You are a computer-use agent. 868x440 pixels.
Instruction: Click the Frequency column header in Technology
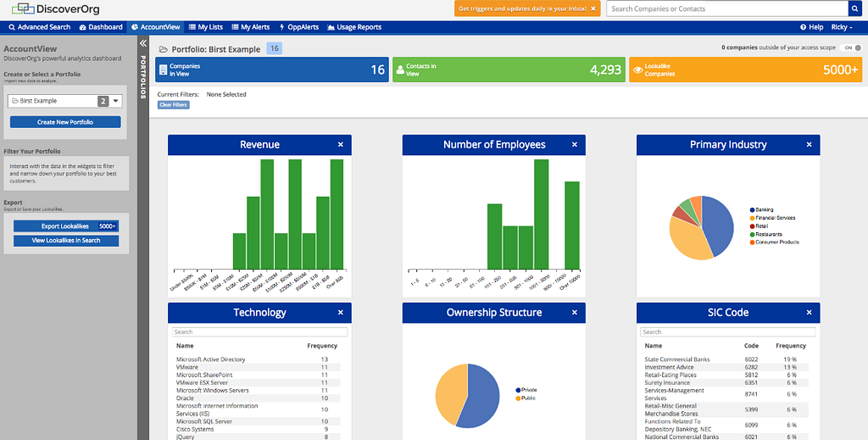(322, 346)
